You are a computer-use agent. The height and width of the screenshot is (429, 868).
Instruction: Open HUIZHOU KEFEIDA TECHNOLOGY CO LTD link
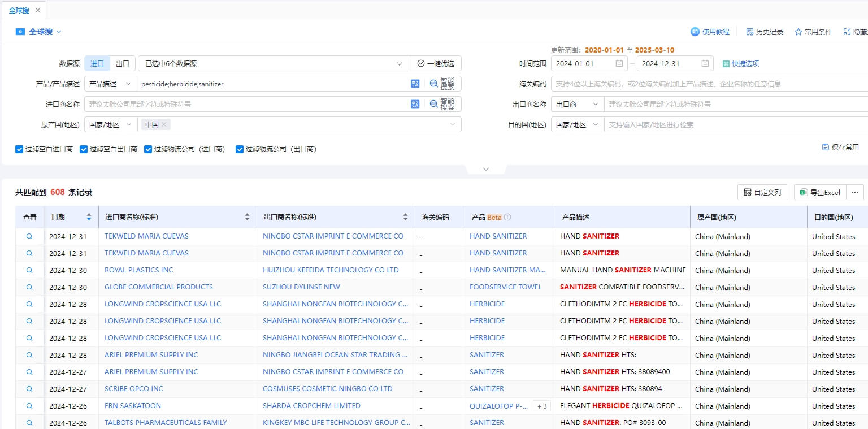click(x=331, y=270)
